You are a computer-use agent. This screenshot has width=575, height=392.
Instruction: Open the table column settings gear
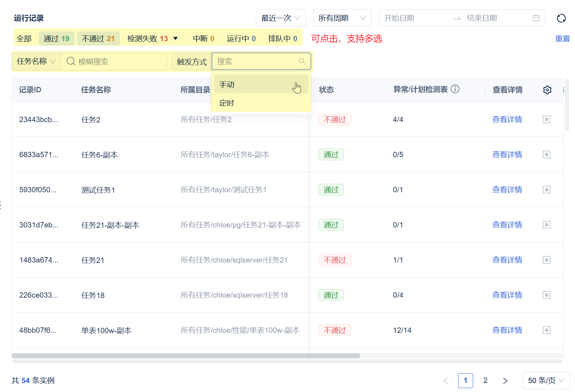(547, 90)
